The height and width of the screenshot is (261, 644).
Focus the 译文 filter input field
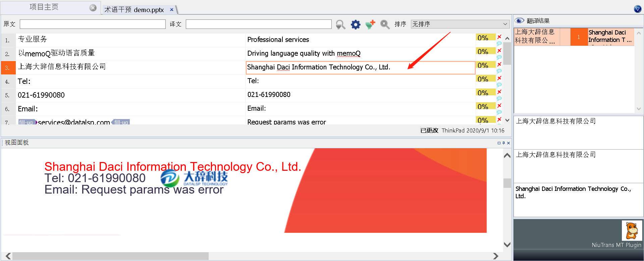point(259,24)
